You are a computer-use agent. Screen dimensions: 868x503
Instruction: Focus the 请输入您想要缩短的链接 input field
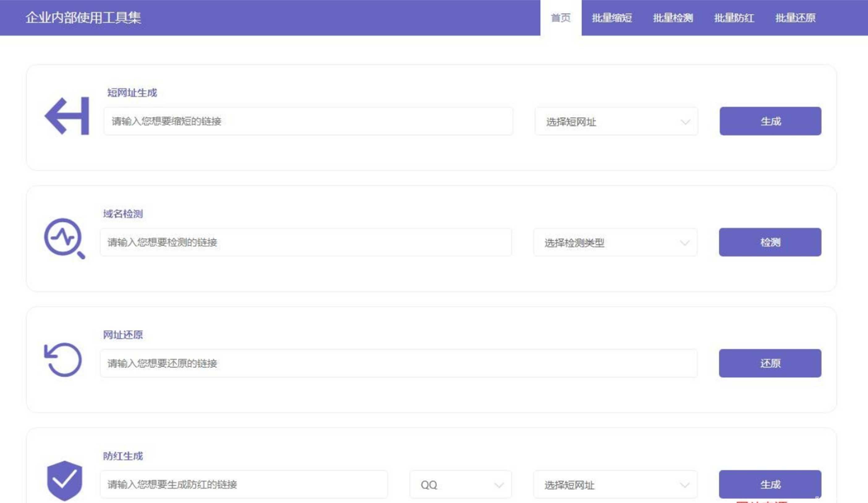coord(308,121)
